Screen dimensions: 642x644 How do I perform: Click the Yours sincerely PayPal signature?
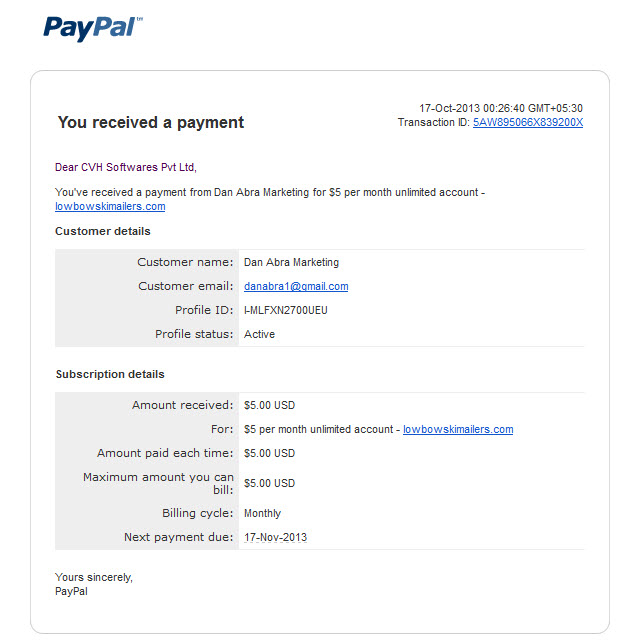pos(94,584)
